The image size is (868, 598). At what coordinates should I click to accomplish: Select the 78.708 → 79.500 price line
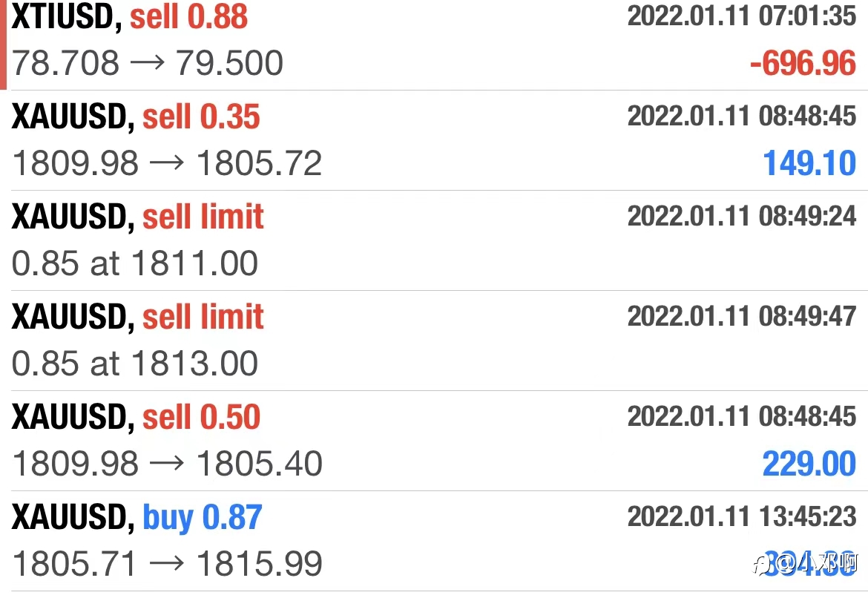(x=147, y=62)
